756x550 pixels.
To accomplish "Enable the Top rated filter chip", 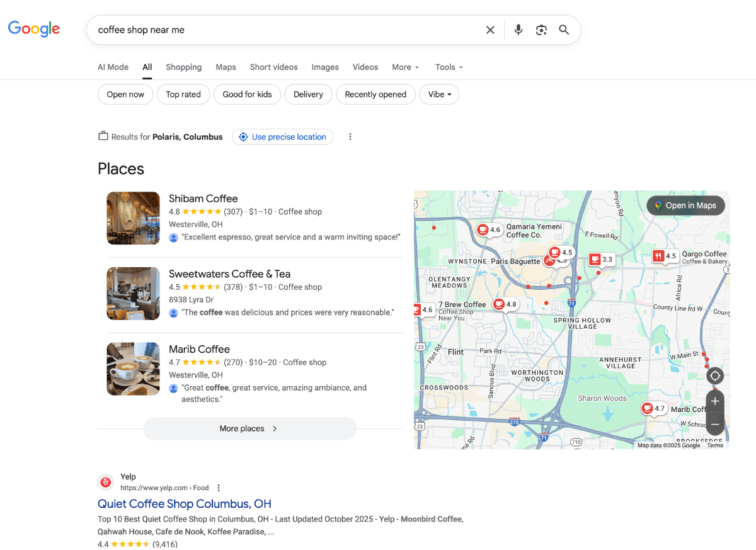I will [183, 95].
